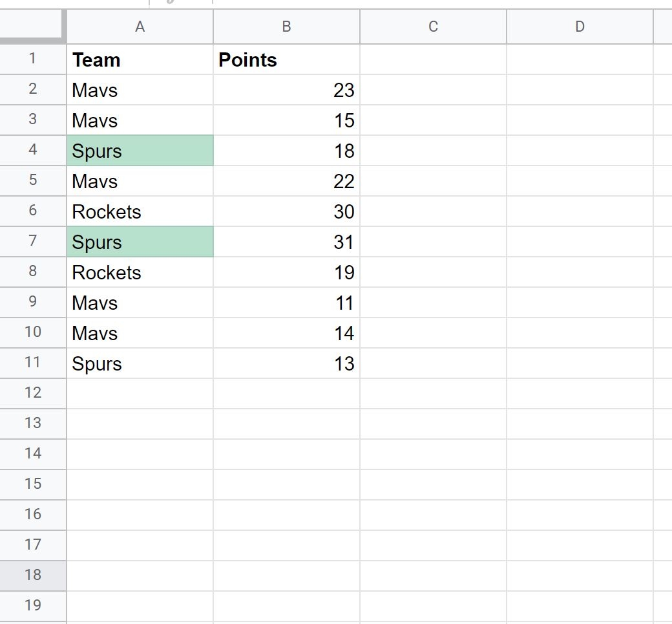Click the cell with value 23
This screenshot has height=624, width=672.
pyautogui.click(x=286, y=90)
